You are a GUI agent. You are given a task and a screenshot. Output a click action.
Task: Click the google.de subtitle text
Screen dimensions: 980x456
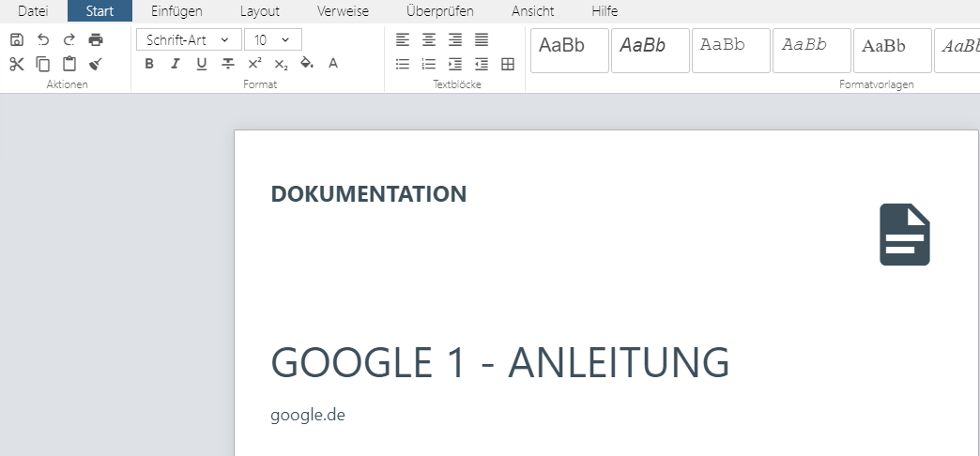coord(308,416)
